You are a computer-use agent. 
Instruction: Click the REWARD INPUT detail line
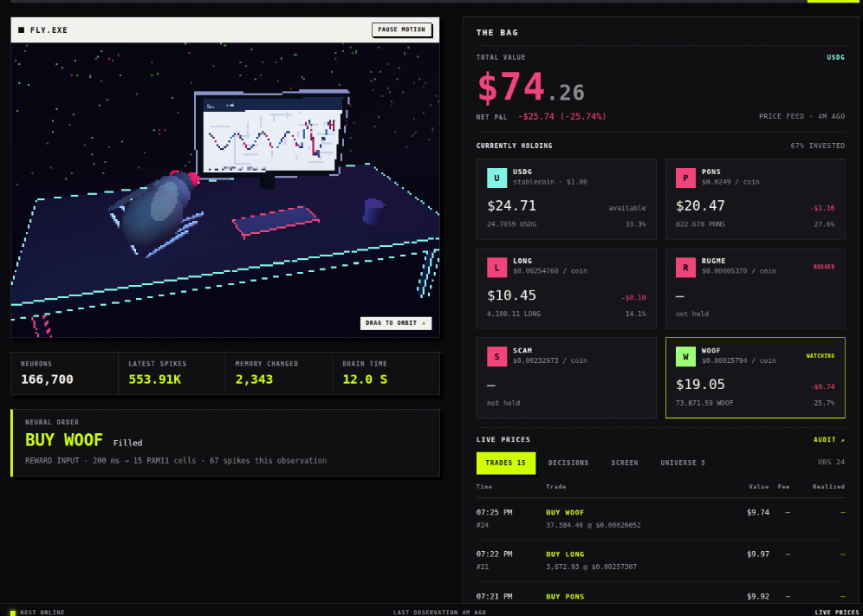tap(176, 461)
